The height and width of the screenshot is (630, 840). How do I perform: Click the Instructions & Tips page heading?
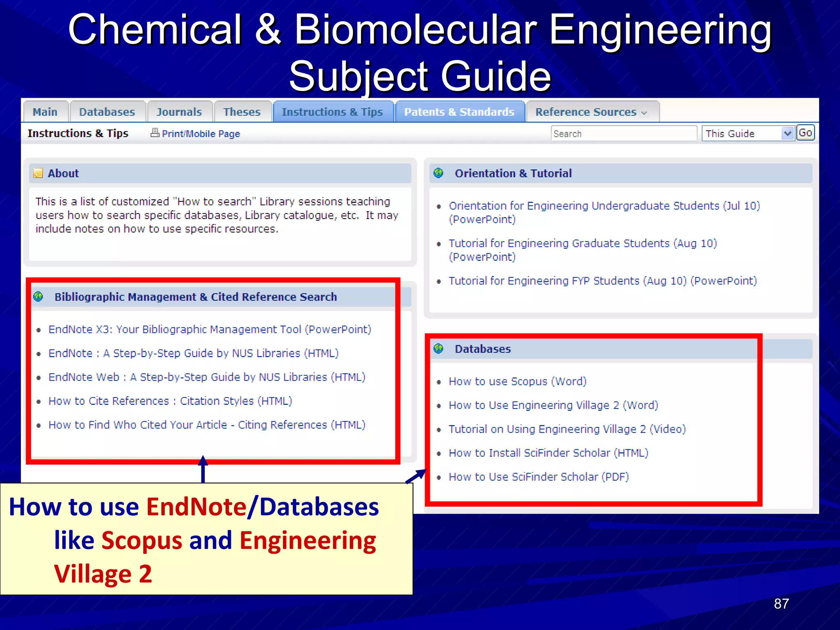78,133
